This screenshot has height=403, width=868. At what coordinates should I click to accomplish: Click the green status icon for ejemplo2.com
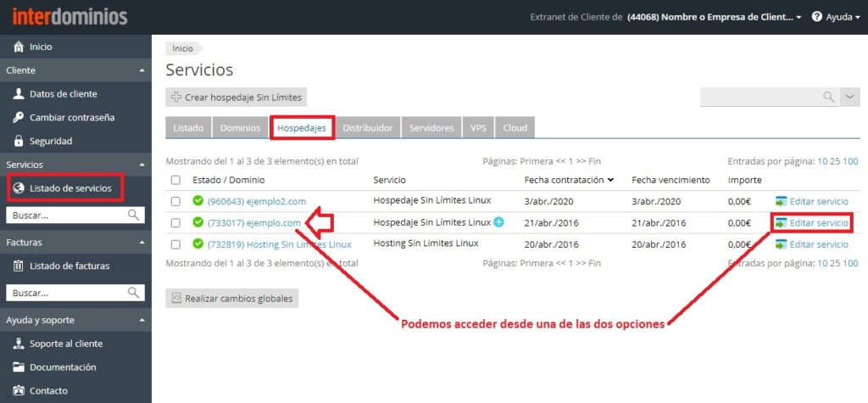coord(198,201)
